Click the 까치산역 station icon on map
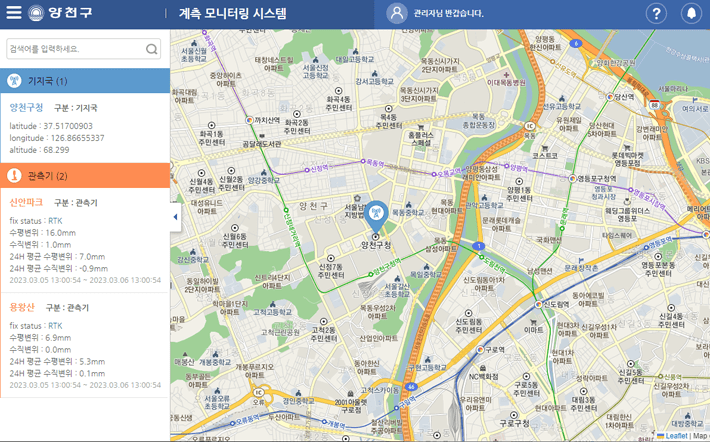The height and width of the screenshot is (443, 710). [249, 120]
